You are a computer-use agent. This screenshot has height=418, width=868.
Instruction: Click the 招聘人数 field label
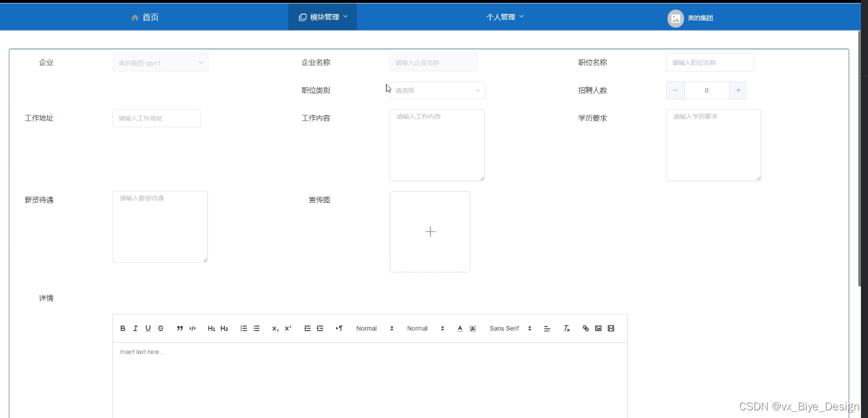(x=593, y=90)
